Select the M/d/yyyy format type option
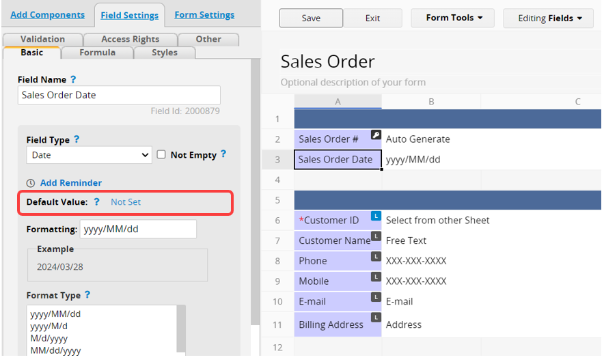This screenshot has width=604, height=364. (49, 339)
